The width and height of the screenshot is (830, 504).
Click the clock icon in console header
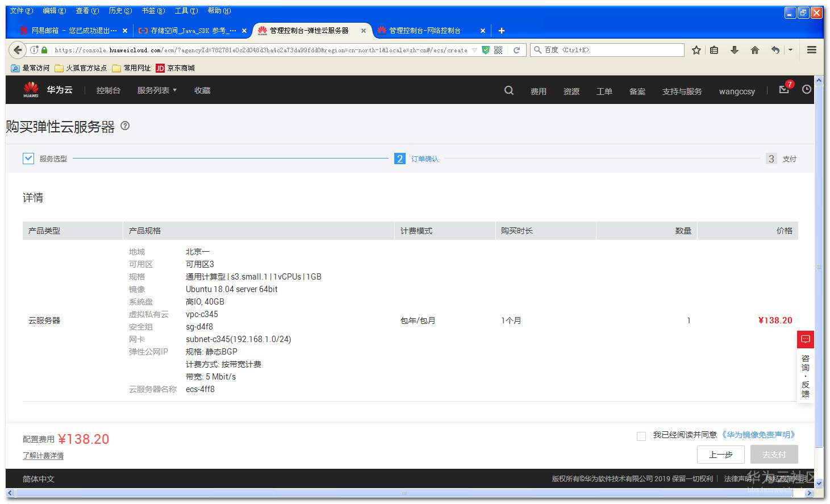807,89
